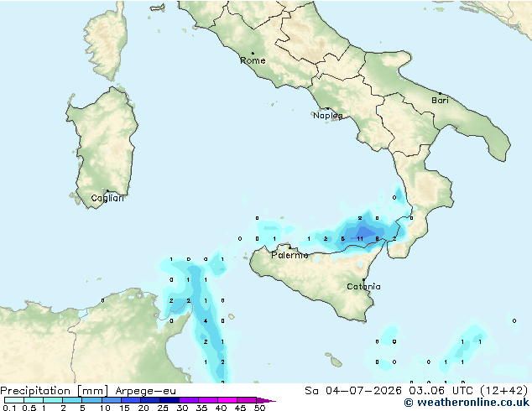The image size is (532, 411).
Task: Select the 0.1–0.5 mm legend swatch
Action: pyautogui.click(x=14, y=400)
